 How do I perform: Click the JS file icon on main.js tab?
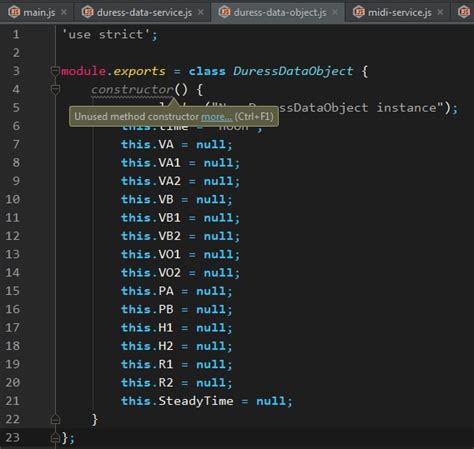pos(14,12)
